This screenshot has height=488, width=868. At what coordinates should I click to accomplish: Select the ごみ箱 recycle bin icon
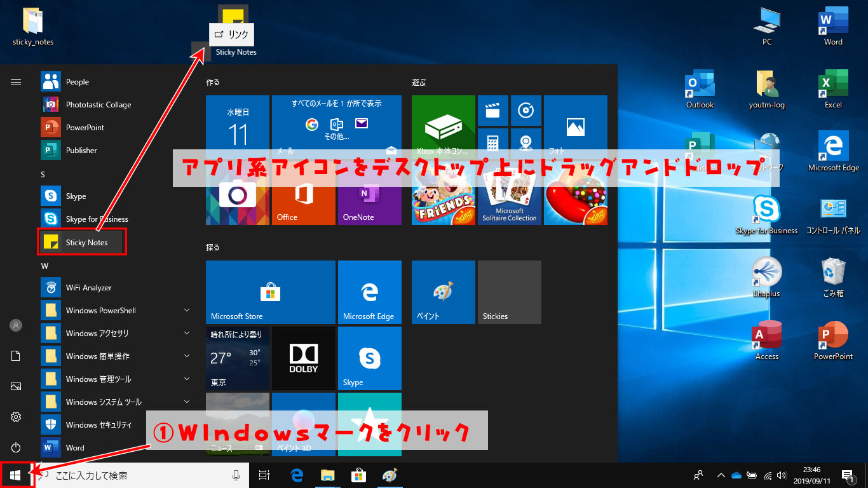[x=833, y=278]
